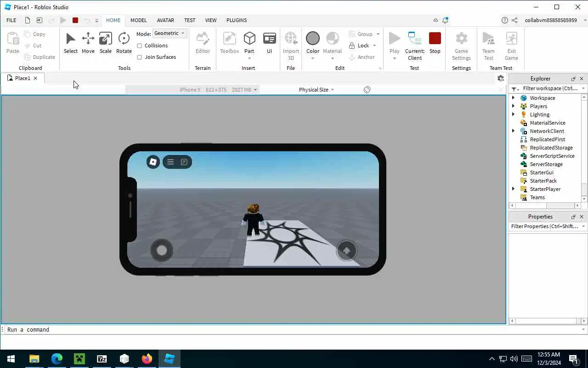Image resolution: width=588 pixels, height=368 pixels.
Task: Click the notifications bell icon
Action: coord(445,20)
